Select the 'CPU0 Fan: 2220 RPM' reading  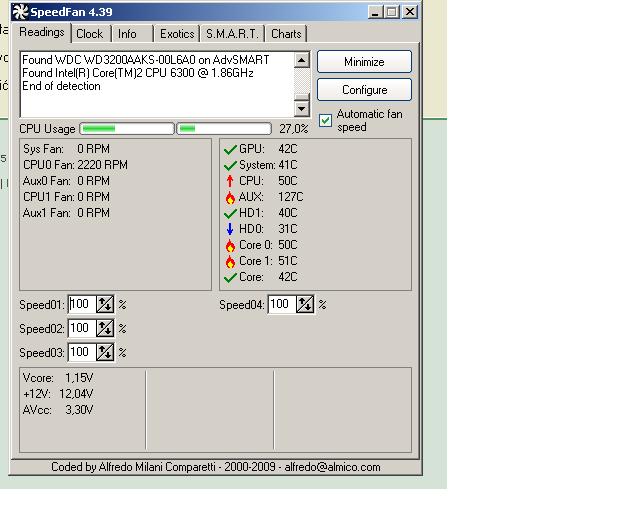(76, 165)
